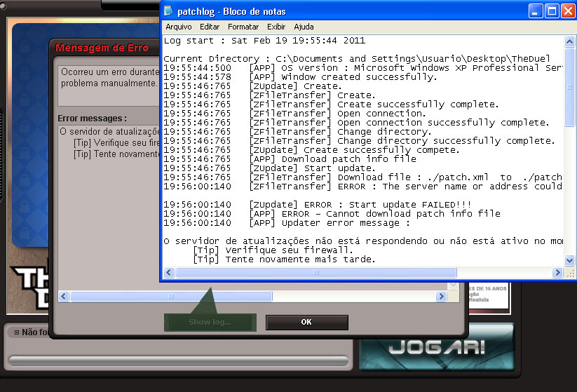The height and width of the screenshot is (392, 577).
Task: Click the patchlog Notepad title bar icon
Action: click(168, 11)
